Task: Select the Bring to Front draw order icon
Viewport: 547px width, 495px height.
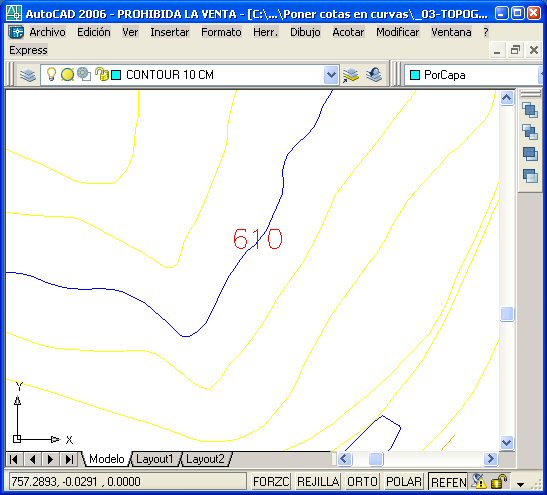Action: tap(530, 110)
